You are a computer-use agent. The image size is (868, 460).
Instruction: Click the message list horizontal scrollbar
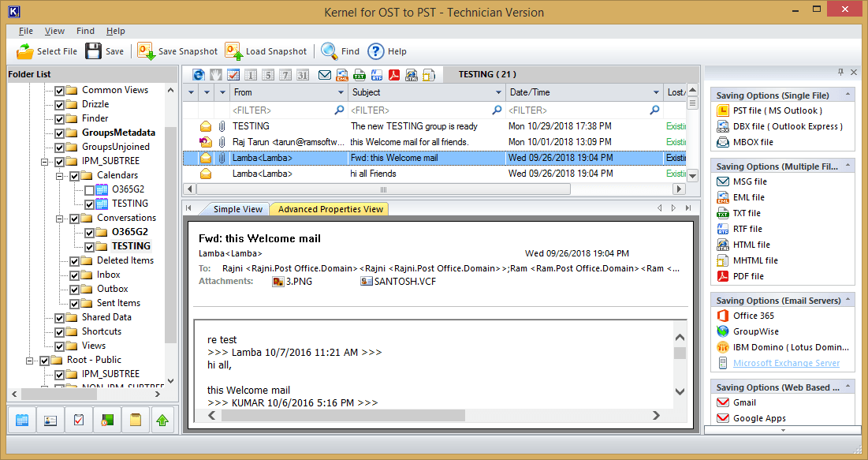click(383, 189)
